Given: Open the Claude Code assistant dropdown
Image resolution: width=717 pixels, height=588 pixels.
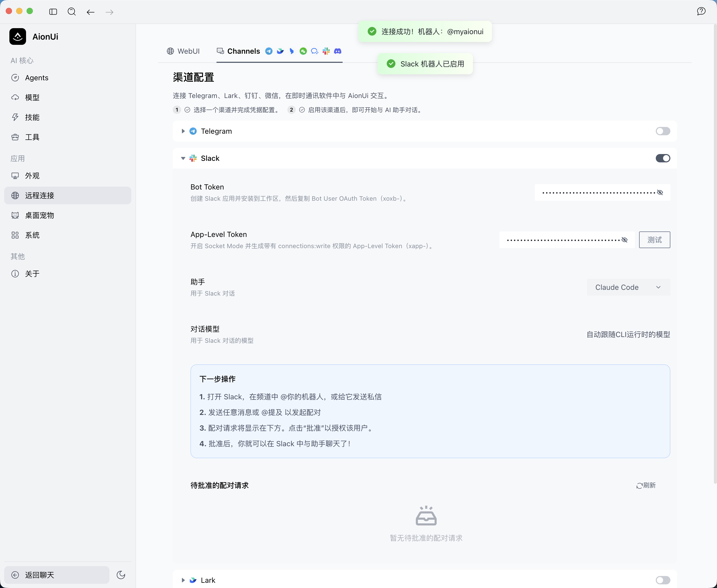Looking at the screenshot, I should point(628,287).
